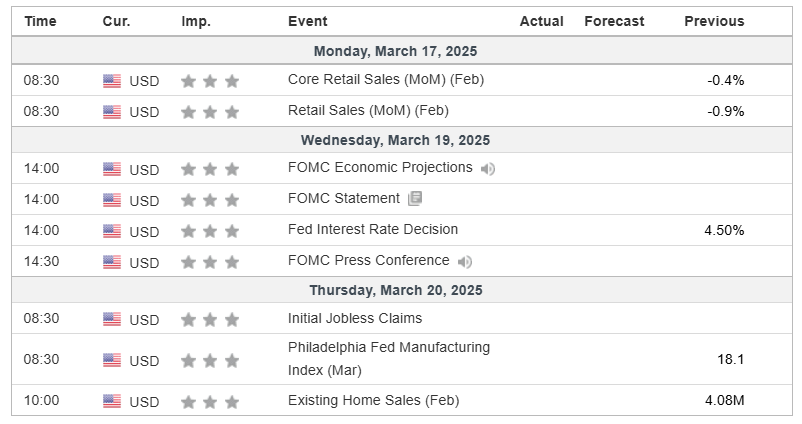This screenshot has height=424, width=802.
Task: Click the US flag in Fed Interest Rate Decision row
Action: (x=112, y=231)
